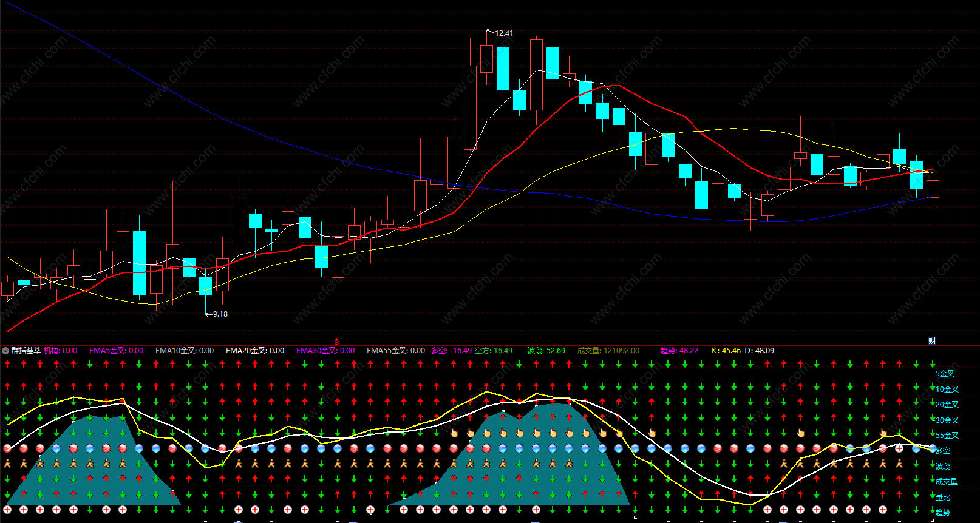The width and height of the screenshot is (980, 523).
Task: Collapse the 群指荟萃 indicator panel arrow
Action: tap(5, 351)
